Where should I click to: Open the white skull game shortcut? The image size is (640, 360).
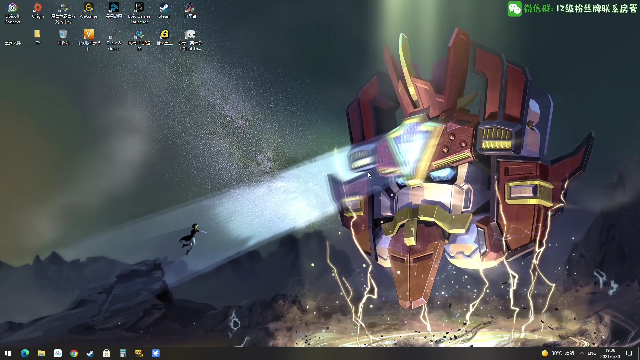click(x=190, y=39)
